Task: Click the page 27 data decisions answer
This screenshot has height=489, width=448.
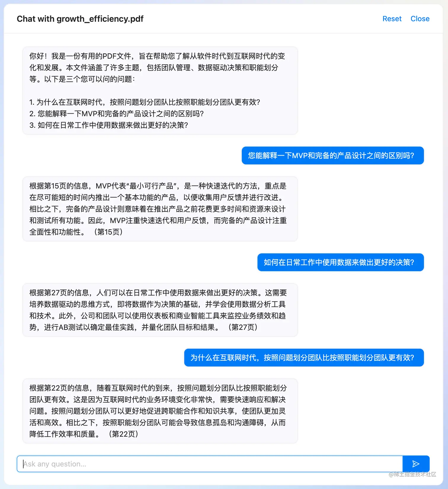Action: [x=160, y=310]
